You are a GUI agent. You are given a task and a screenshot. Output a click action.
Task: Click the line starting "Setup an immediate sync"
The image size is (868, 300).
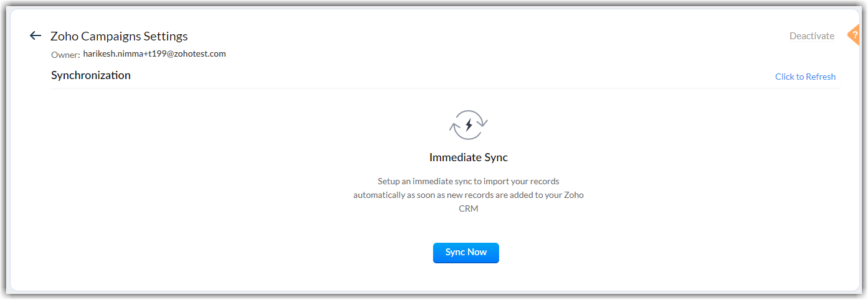pos(469,182)
